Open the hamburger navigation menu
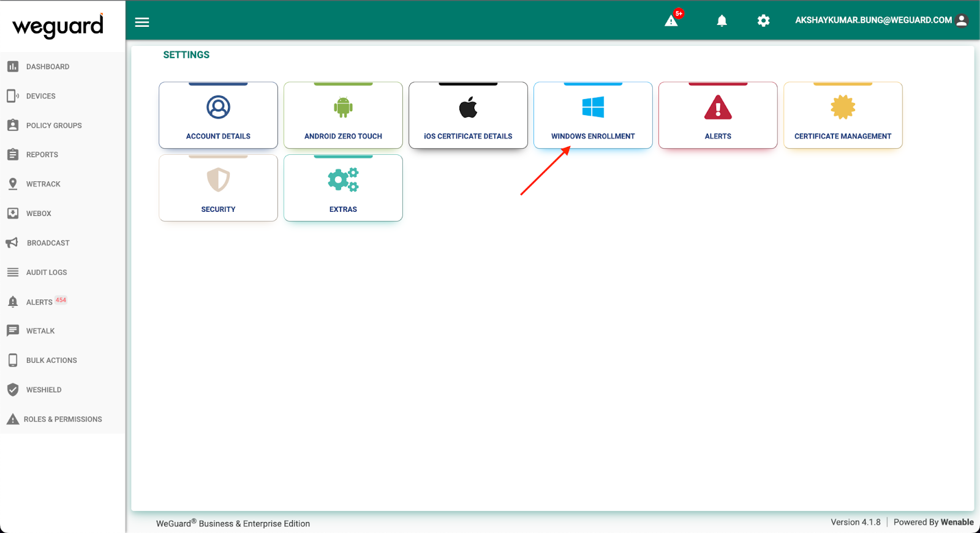Image resolution: width=980 pixels, height=533 pixels. (142, 22)
